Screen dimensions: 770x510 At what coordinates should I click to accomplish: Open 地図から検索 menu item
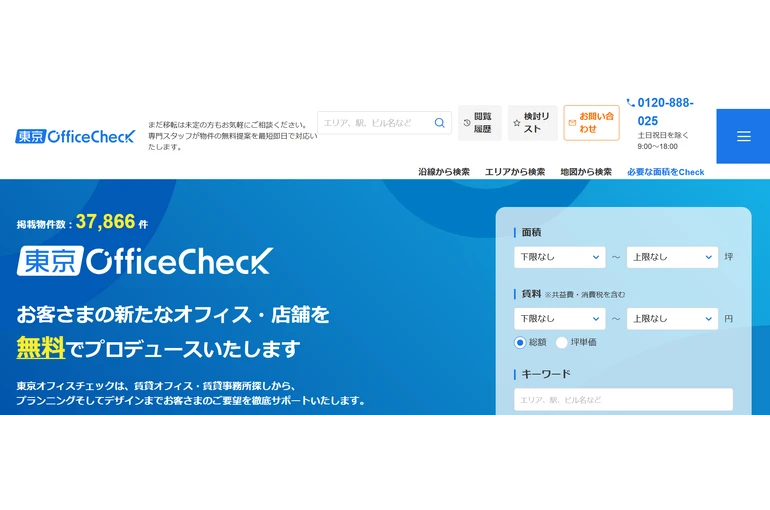(586, 172)
